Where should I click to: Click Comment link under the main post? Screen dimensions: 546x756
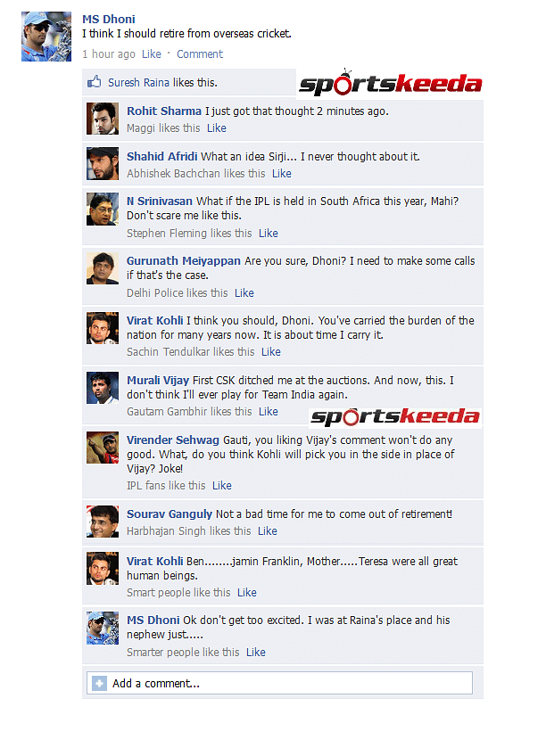pyautogui.click(x=200, y=54)
